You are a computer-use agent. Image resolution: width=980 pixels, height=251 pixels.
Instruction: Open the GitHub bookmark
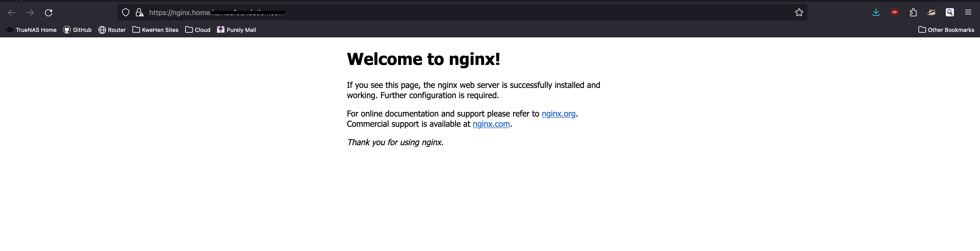[77, 30]
